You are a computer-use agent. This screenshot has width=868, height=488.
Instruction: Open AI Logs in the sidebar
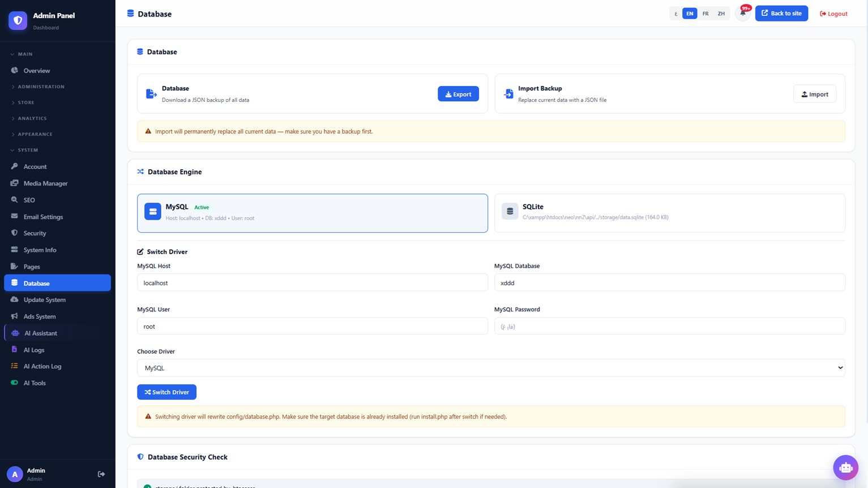pyautogui.click(x=57, y=350)
